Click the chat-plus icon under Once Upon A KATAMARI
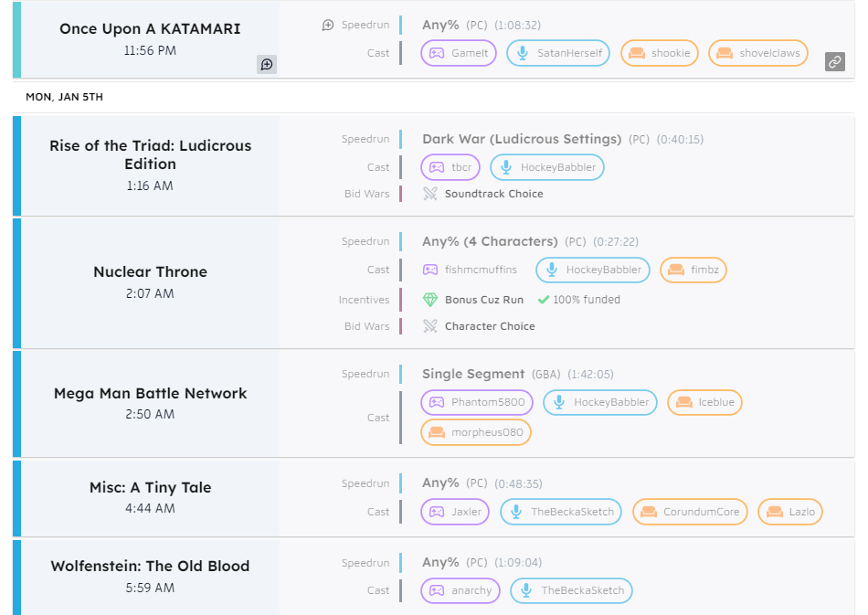The image size is (868, 615). coord(267,64)
